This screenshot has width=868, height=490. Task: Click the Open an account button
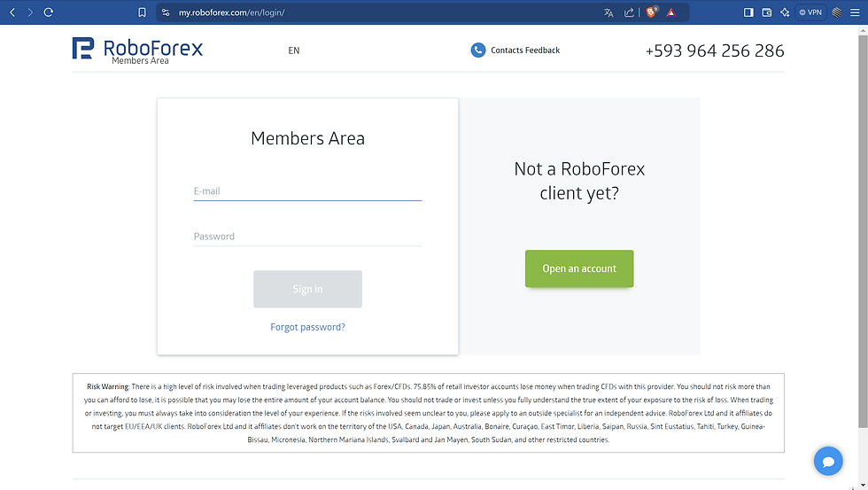tap(579, 268)
